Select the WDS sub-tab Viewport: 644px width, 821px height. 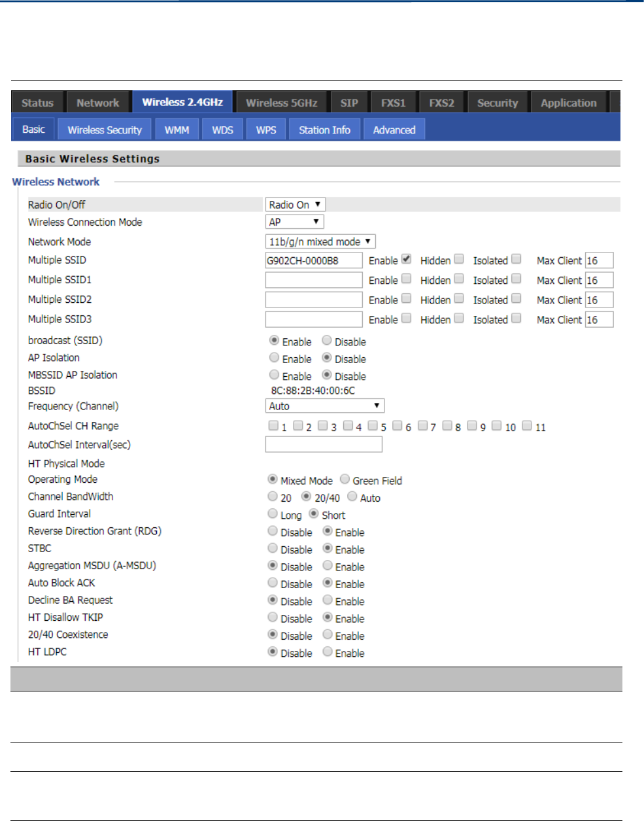pos(222,130)
